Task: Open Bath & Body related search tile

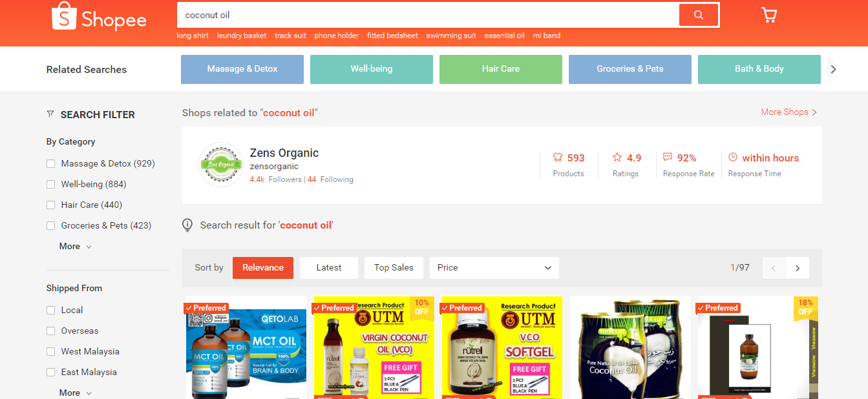Action: pos(759,69)
